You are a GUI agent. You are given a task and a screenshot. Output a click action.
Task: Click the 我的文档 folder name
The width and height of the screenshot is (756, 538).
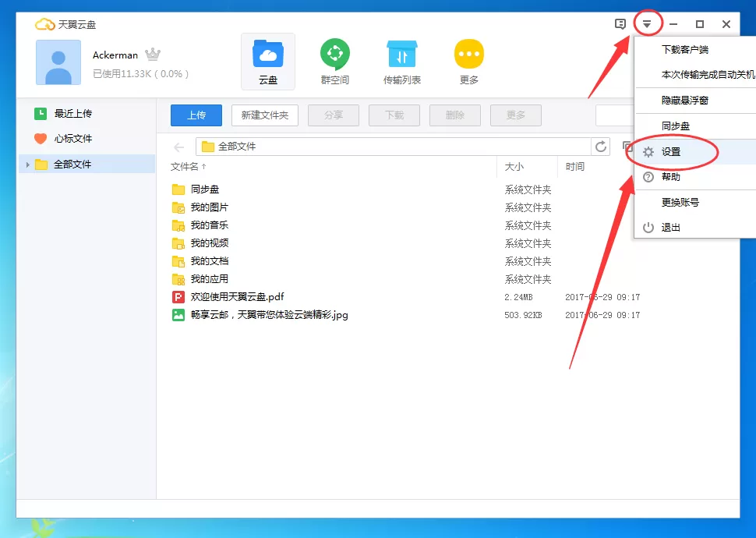(x=209, y=261)
